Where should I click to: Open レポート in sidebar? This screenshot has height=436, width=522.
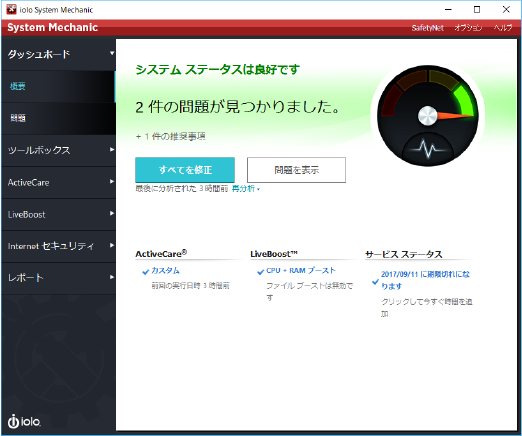point(58,278)
